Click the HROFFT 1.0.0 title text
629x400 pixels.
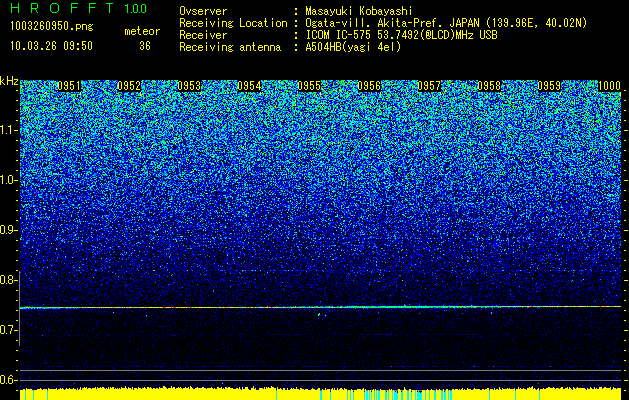click(79, 8)
